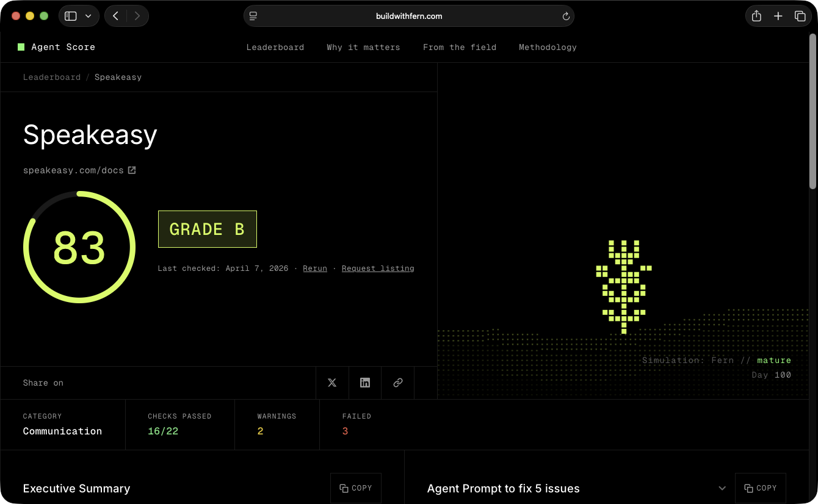Viewport: 818px width, 504px height.
Task: Go to the Methodology nav item
Action: pos(548,47)
